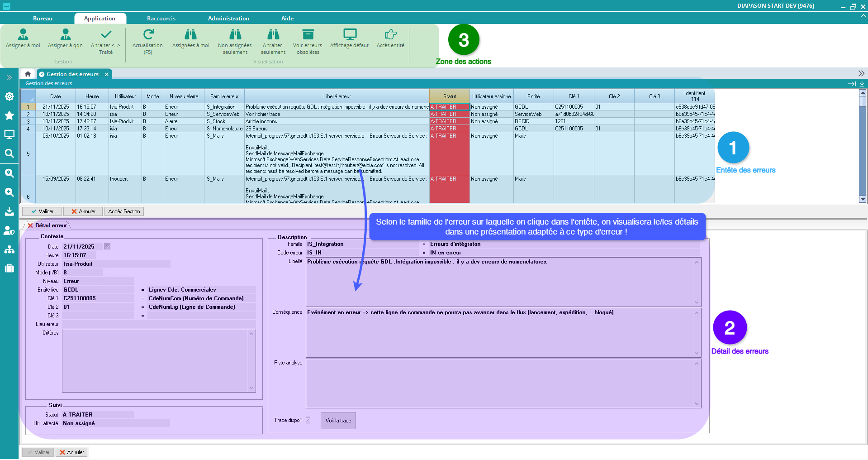Screen dimensions: 868x460
Task: Click the 'A traiter <=> Traité' checkmark icon
Action: [106, 35]
